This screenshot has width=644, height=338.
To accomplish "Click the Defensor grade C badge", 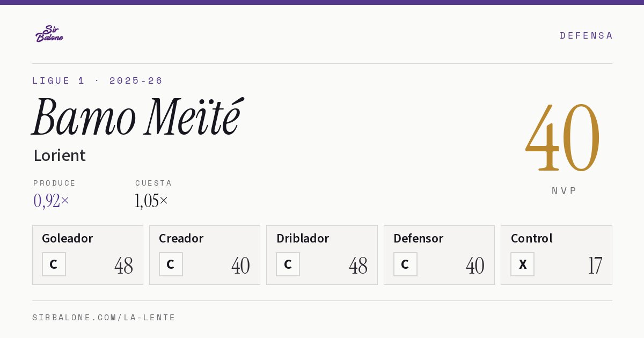I will [x=405, y=264].
